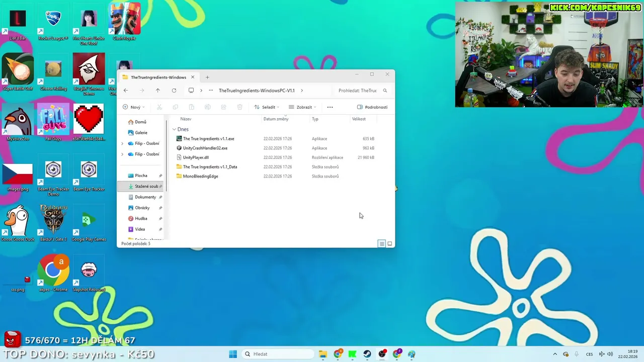Expand first Filip - Osobní tree node

[x=122, y=143]
